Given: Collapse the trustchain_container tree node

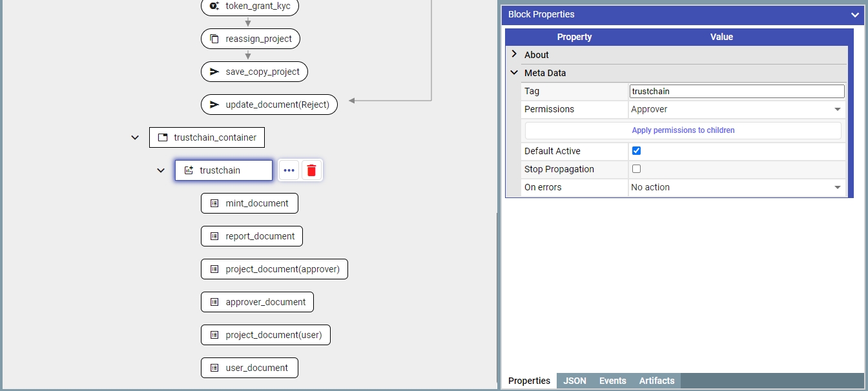Looking at the screenshot, I should pos(135,137).
